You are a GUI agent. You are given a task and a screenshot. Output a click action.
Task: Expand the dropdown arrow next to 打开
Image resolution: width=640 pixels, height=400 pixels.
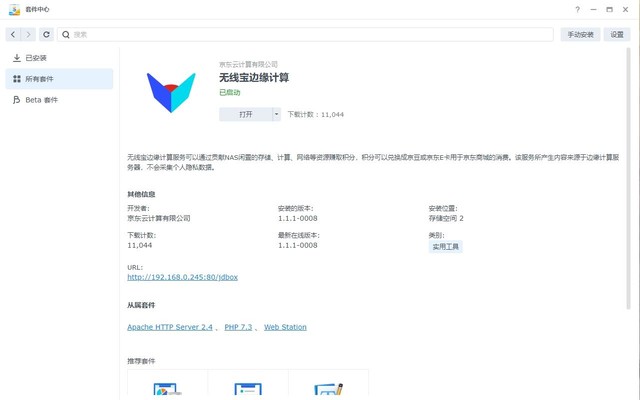pyautogui.click(x=276, y=114)
